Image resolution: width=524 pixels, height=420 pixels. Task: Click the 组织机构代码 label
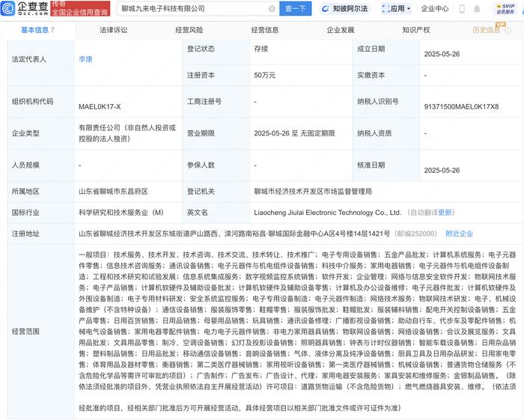click(x=32, y=101)
